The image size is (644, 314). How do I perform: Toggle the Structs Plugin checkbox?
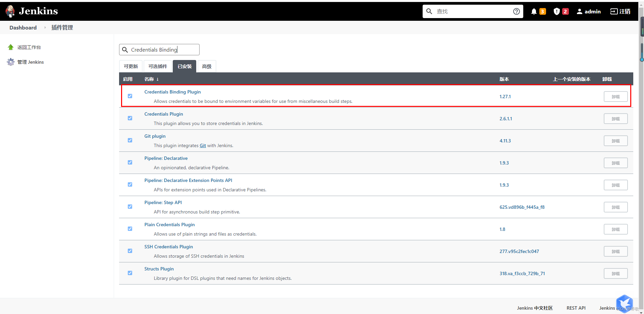(x=130, y=273)
